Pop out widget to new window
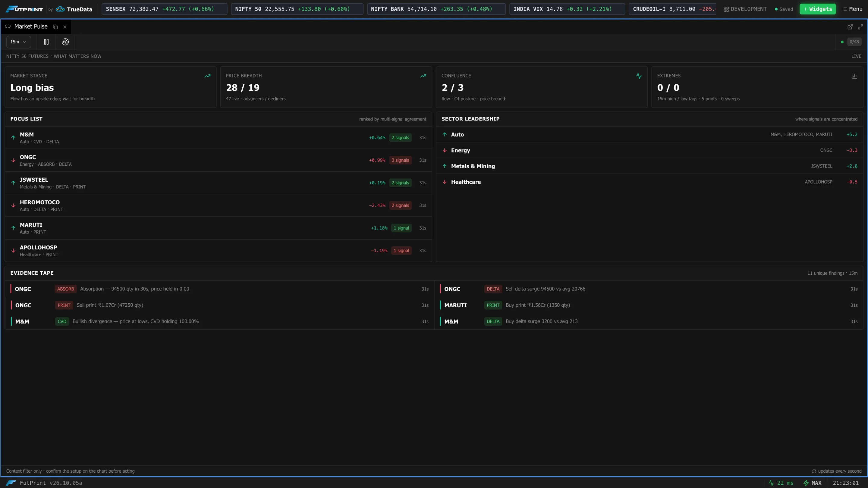 (850, 27)
